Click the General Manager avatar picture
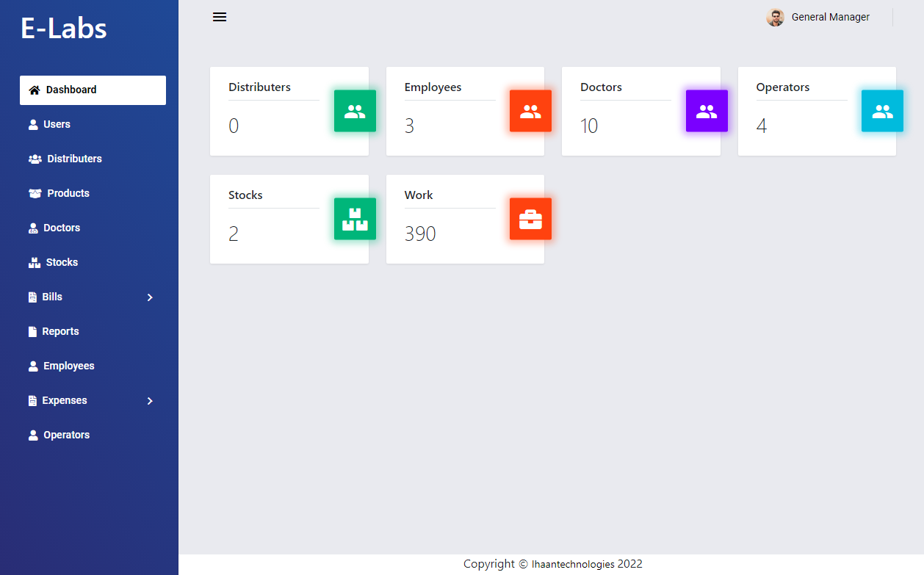924x575 pixels. tap(775, 17)
